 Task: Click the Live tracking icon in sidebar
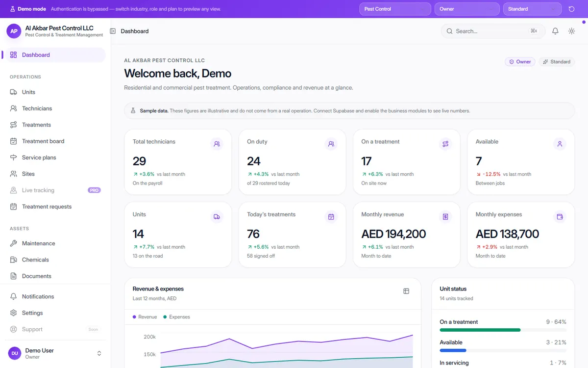coord(13,190)
